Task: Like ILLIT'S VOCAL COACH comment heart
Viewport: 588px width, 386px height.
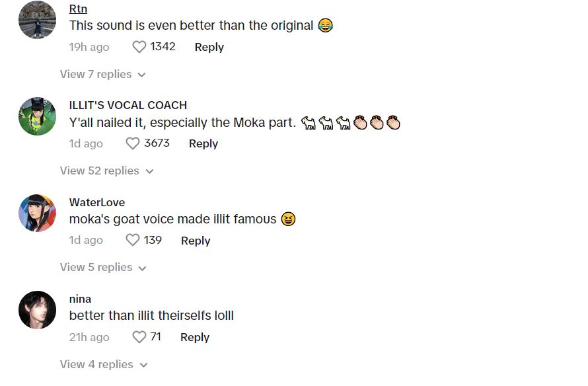Action: point(133,143)
